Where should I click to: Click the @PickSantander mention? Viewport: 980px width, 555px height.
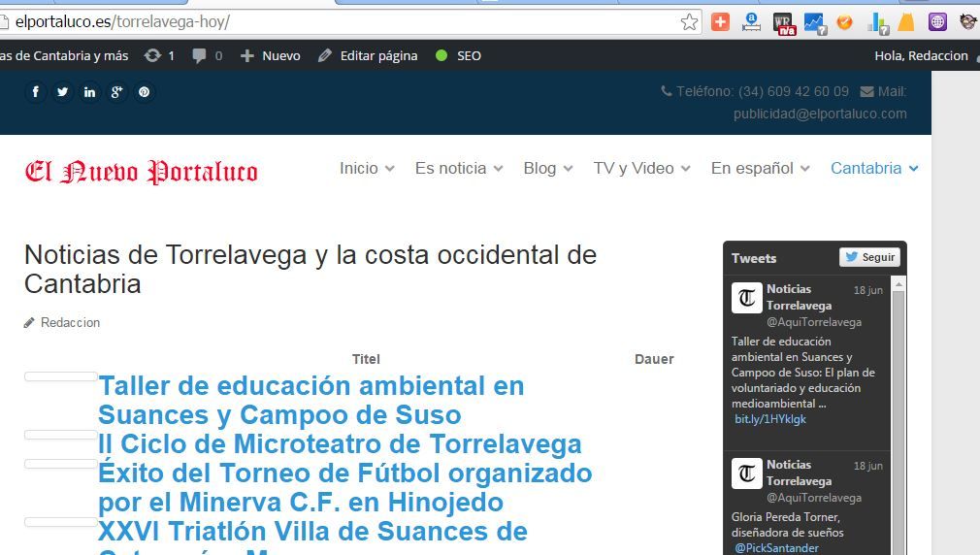coord(776,547)
